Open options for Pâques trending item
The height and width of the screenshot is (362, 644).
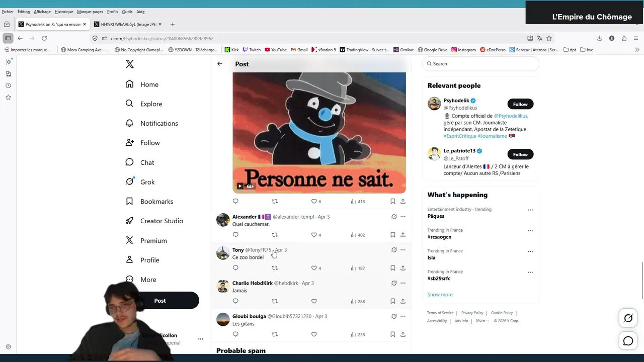pos(530,210)
